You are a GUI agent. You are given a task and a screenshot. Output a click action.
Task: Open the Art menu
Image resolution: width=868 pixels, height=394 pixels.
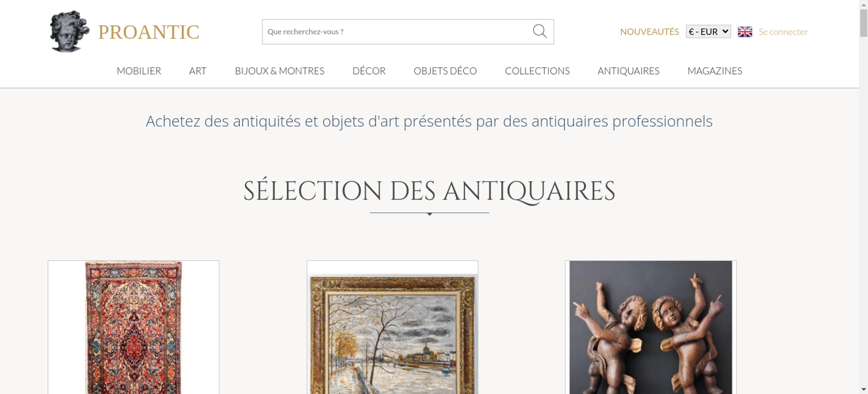click(198, 71)
